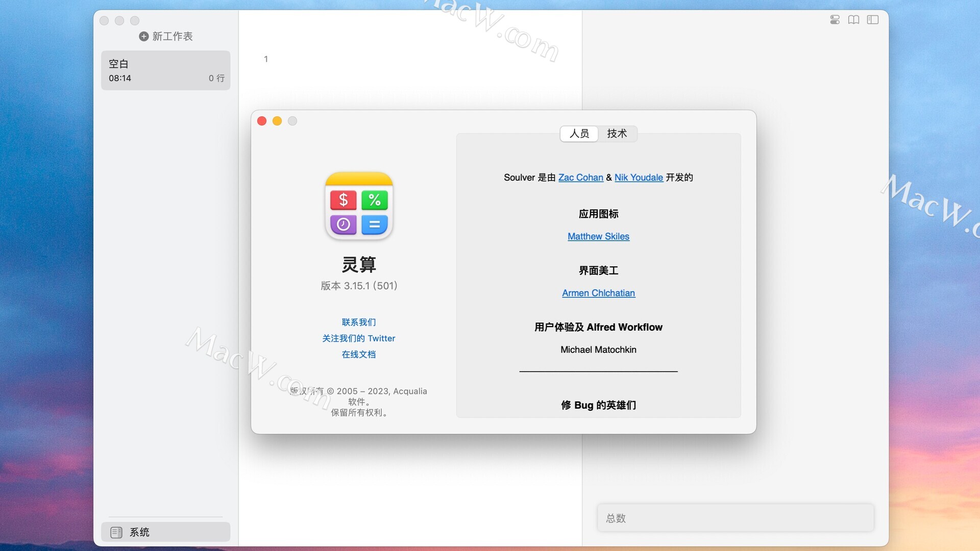Click the Soulver app icon in About window
The width and height of the screenshot is (980, 551).
tap(359, 206)
